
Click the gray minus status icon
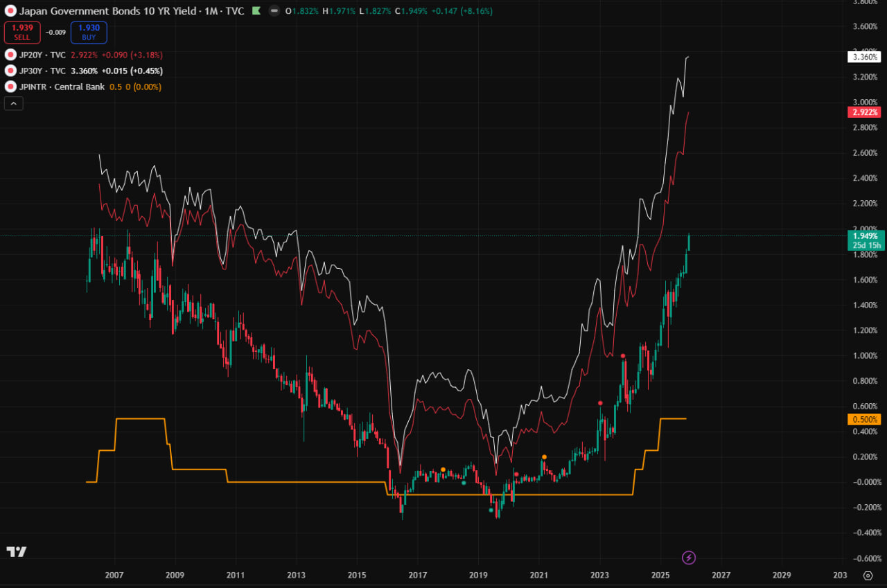[x=274, y=11]
